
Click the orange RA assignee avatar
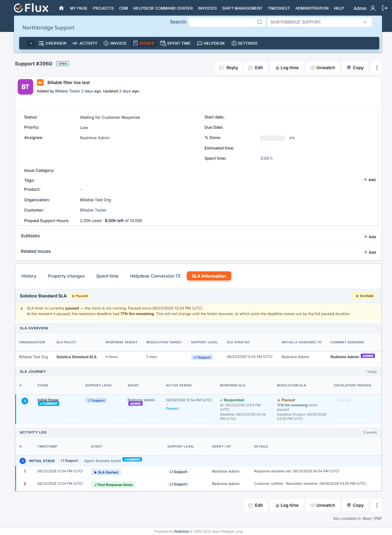pos(40,82)
